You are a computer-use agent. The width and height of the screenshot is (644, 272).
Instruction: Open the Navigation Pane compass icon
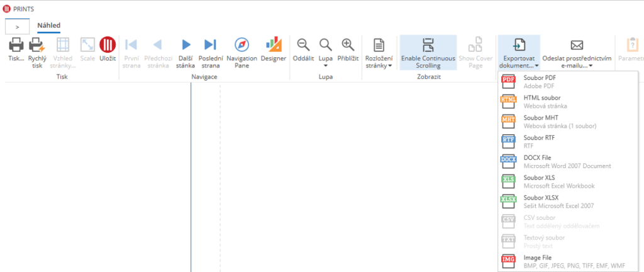(x=242, y=45)
